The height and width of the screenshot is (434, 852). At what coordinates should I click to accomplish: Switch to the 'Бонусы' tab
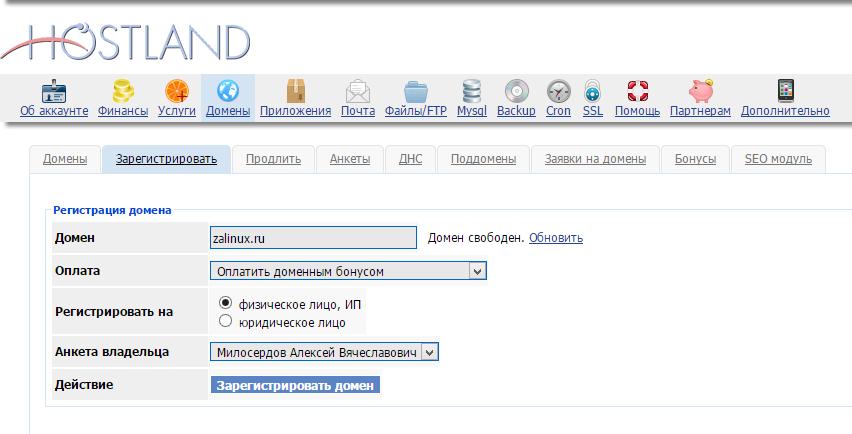point(696,159)
